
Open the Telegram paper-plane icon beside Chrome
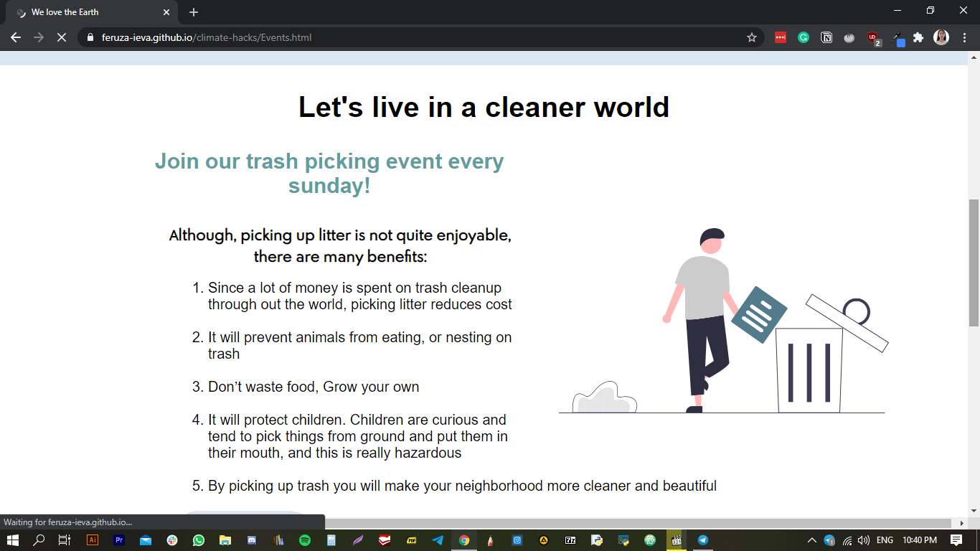(x=438, y=540)
